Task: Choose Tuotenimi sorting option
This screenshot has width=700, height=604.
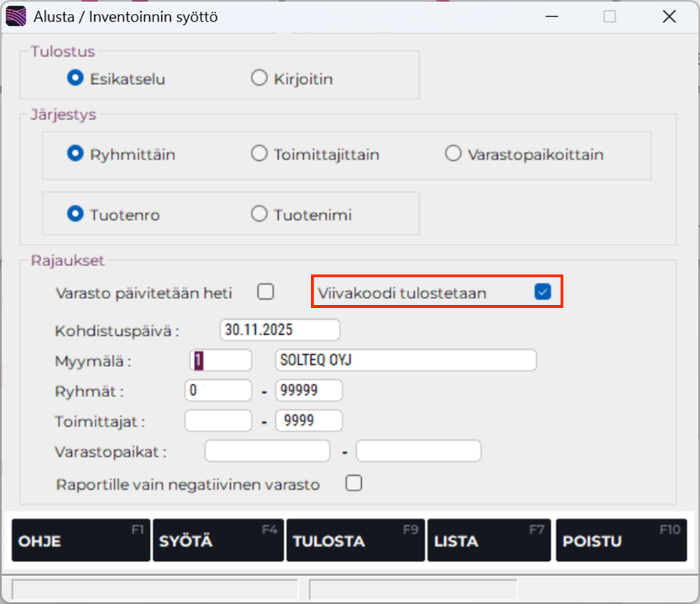Action: 259,215
